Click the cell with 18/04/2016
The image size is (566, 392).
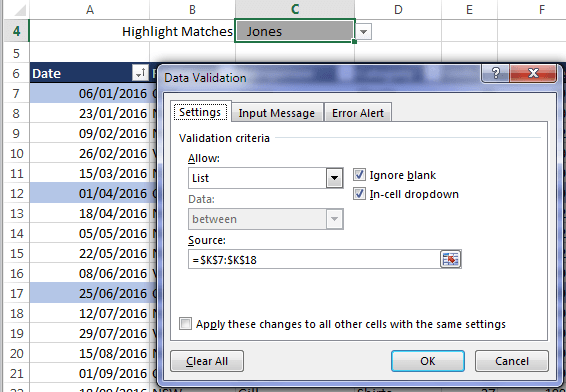point(90,213)
